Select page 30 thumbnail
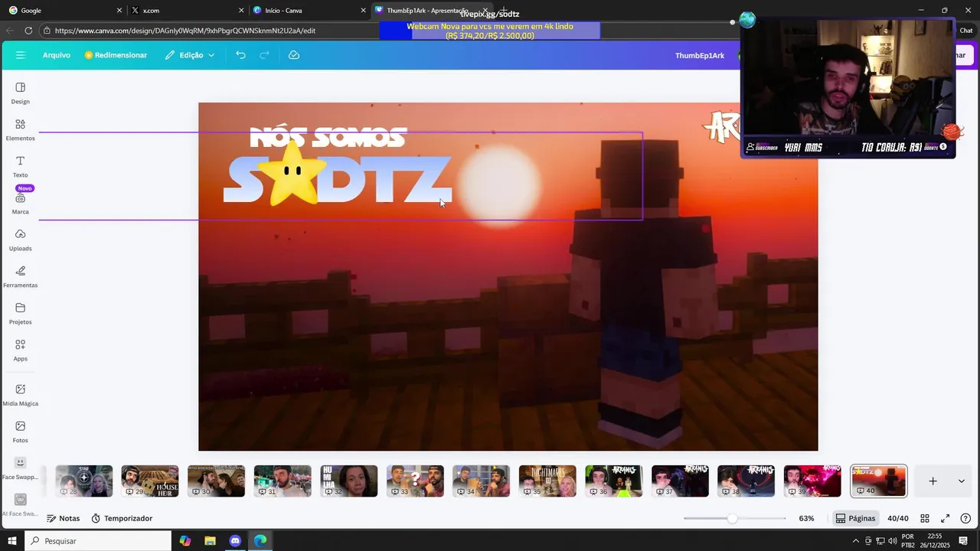980x551 pixels. coord(216,481)
